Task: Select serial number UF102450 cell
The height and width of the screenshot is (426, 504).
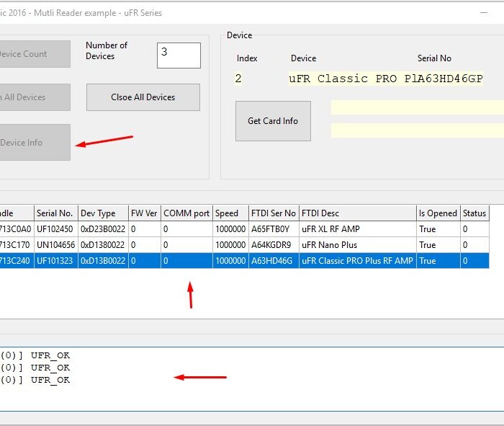Action: click(56, 229)
